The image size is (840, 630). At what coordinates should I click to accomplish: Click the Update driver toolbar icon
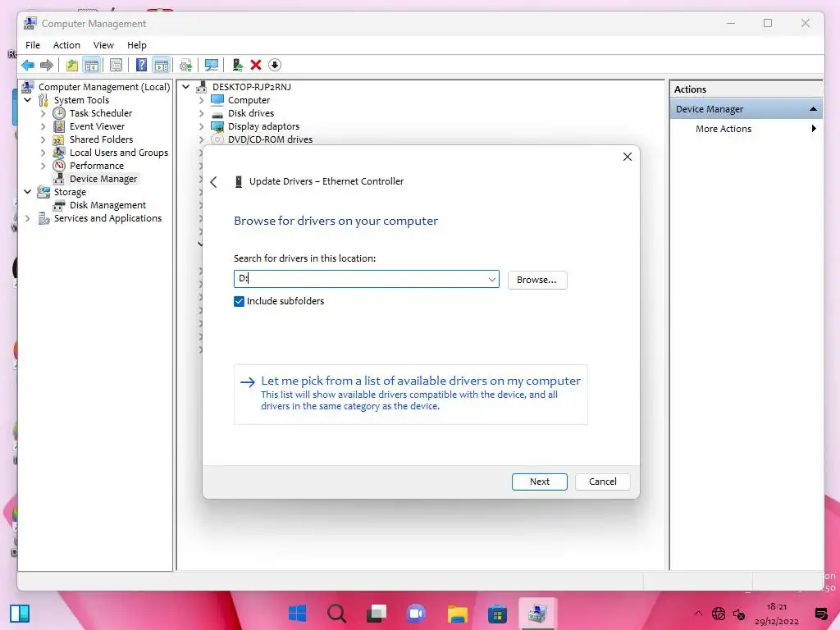coord(238,66)
